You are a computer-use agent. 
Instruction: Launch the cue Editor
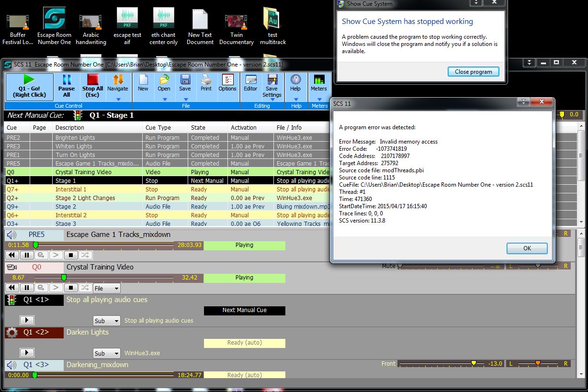point(250,82)
